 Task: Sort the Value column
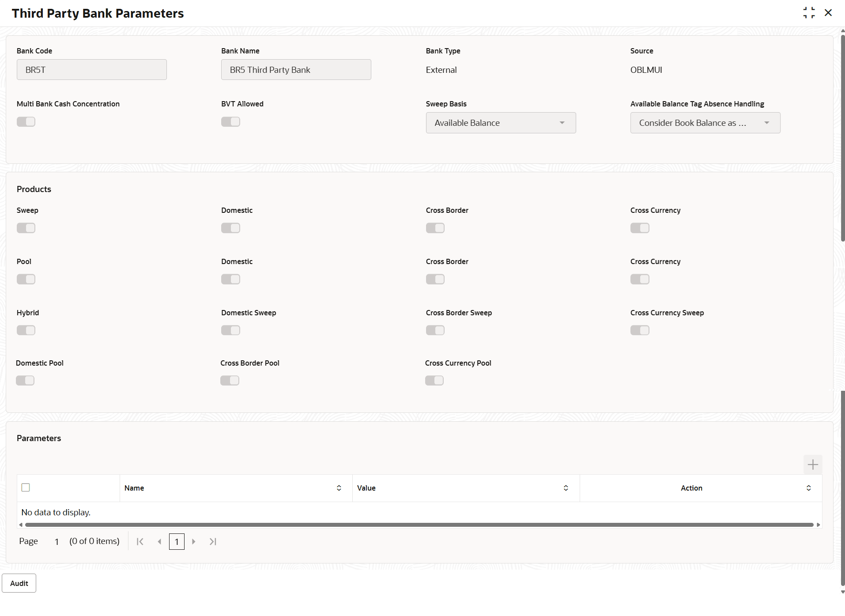(566, 488)
